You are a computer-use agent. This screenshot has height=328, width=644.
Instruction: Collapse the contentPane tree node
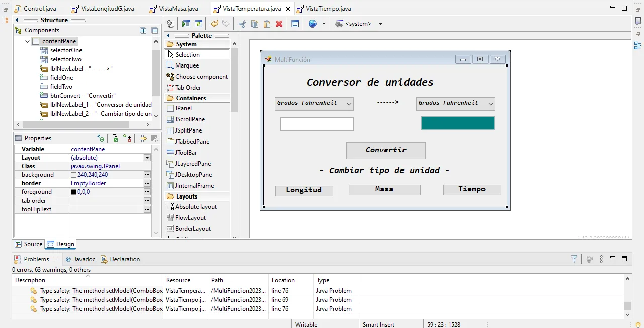[x=28, y=41]
